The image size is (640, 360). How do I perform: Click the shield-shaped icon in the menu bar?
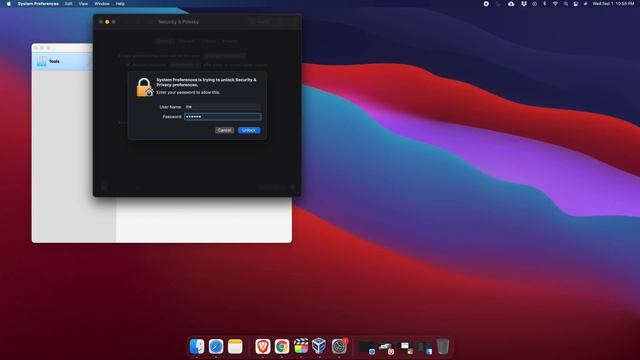pyautogui.click(x=524, y=4)
